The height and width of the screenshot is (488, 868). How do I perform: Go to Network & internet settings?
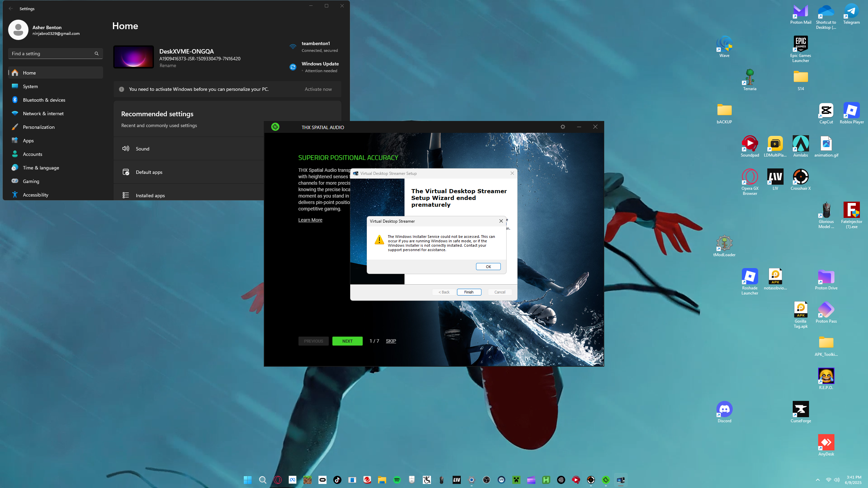click(43, 114)
